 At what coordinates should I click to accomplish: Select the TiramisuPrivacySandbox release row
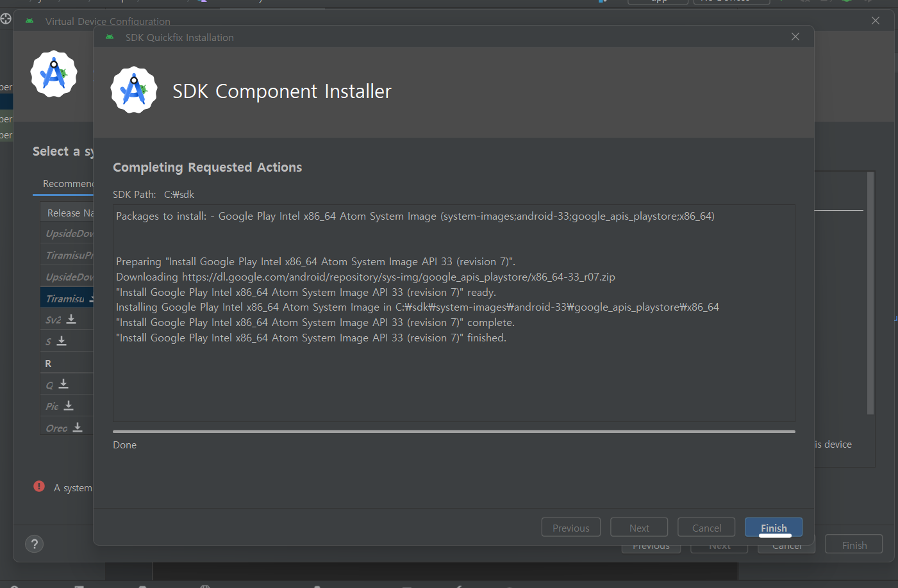pos(67,255)
